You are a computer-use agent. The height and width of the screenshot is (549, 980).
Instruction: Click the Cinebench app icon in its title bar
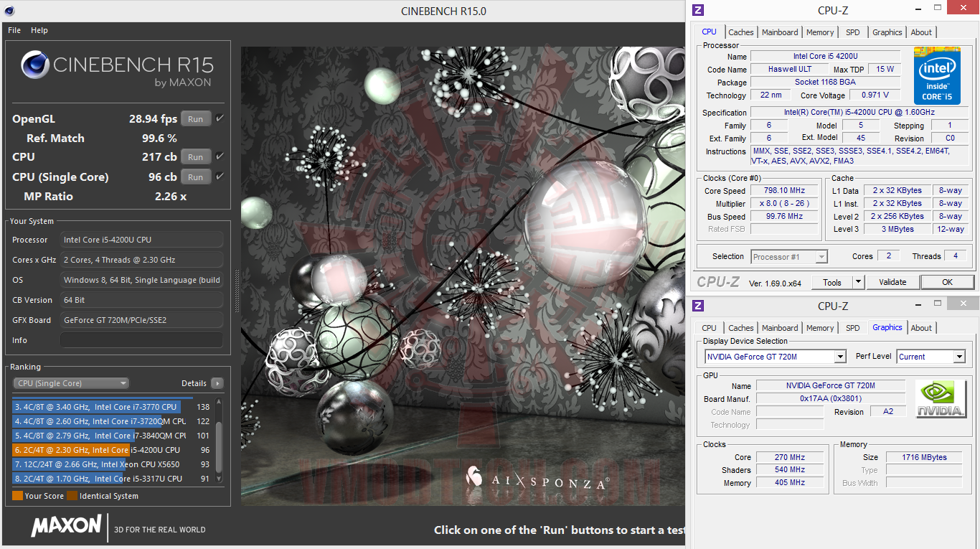click(x=9, y=11)
